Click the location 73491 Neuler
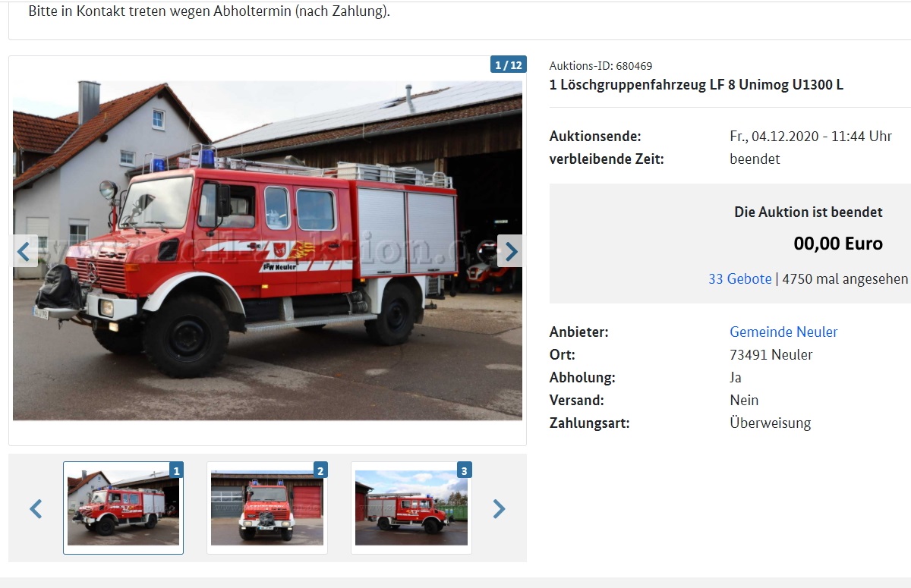The width and height of the screenshot is (911, 588). click(771, 355)
